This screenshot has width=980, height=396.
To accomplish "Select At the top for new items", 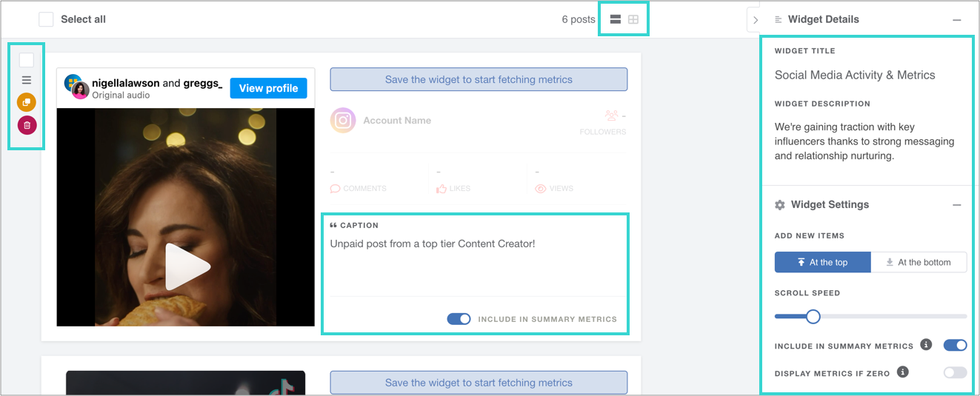I will tap(823, 262).
